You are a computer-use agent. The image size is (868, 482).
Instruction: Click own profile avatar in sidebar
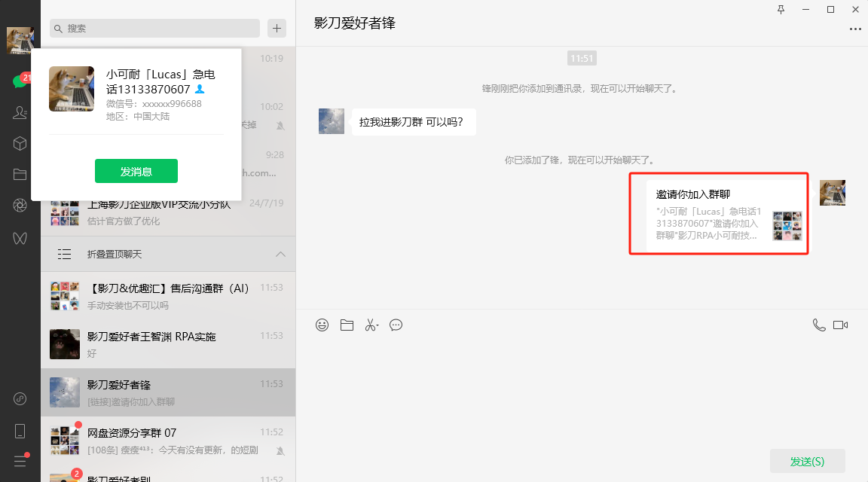coord(20,41)
